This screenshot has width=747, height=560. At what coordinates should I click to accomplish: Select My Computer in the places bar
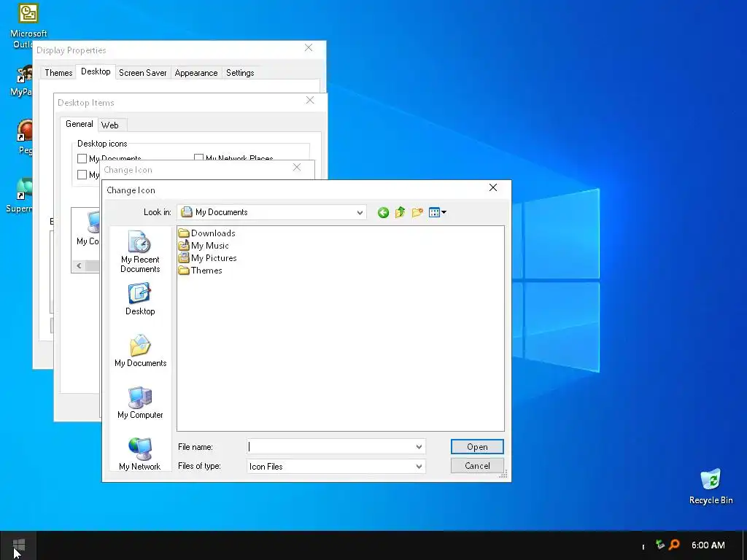point(140,402)
